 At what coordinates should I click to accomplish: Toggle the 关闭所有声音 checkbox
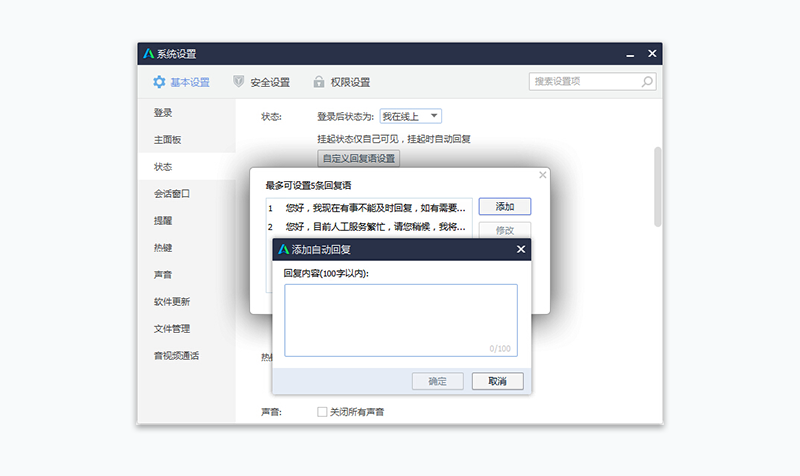(x=322, y=412)
